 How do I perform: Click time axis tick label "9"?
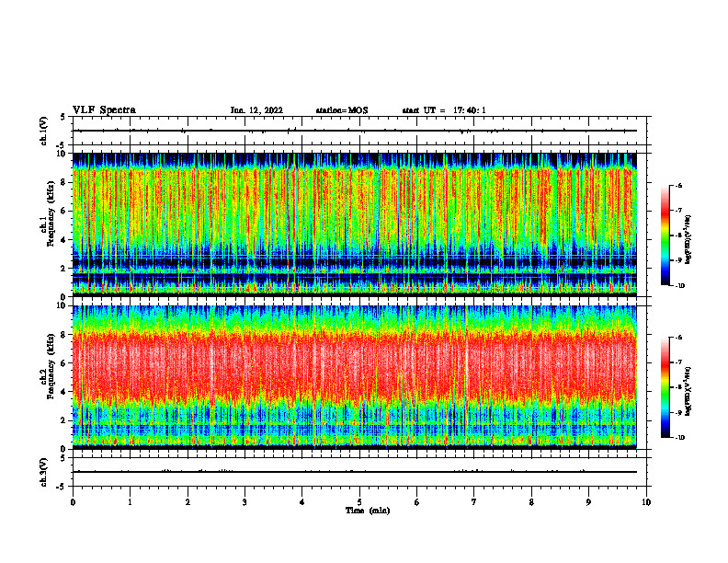(x=588, y=502)
